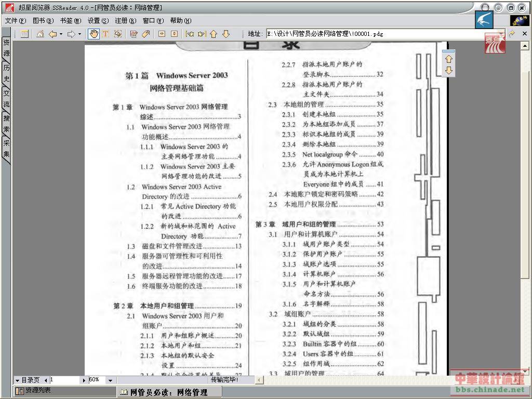Open the 窗口(W) menu
Image resolution: width=532 pixels, height=399 pixels.
[x=153, y=21]
